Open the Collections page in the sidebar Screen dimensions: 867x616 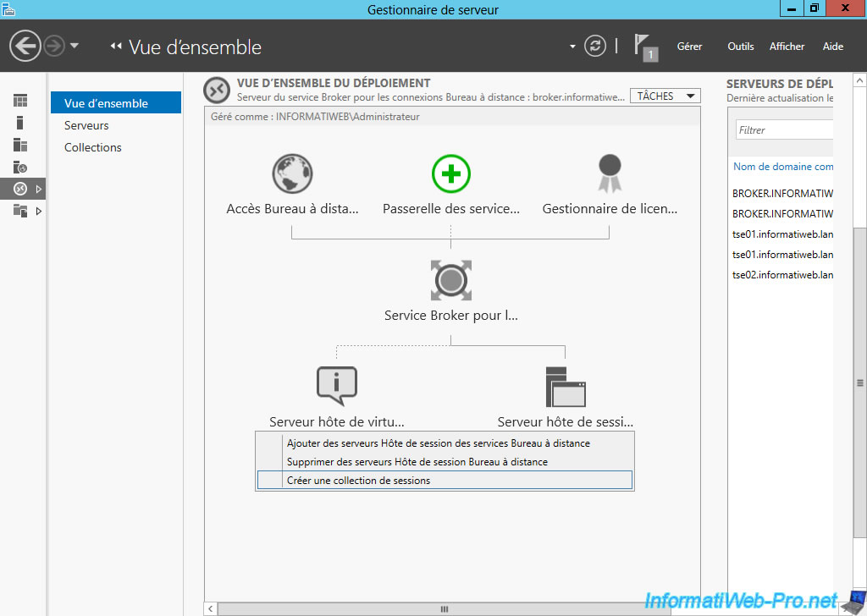click(93, 147)
